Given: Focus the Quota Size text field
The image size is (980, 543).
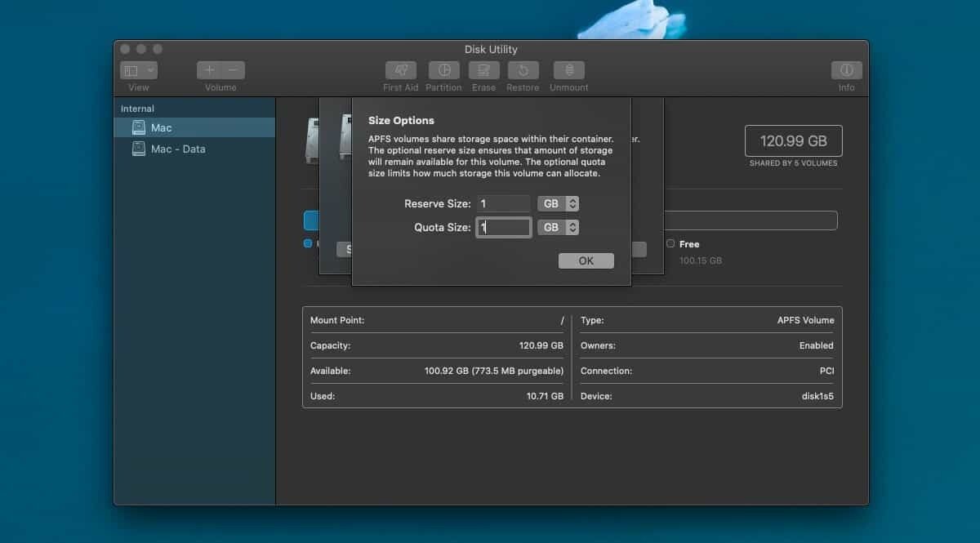Looking at the screenshot, I should click(504, 228).
